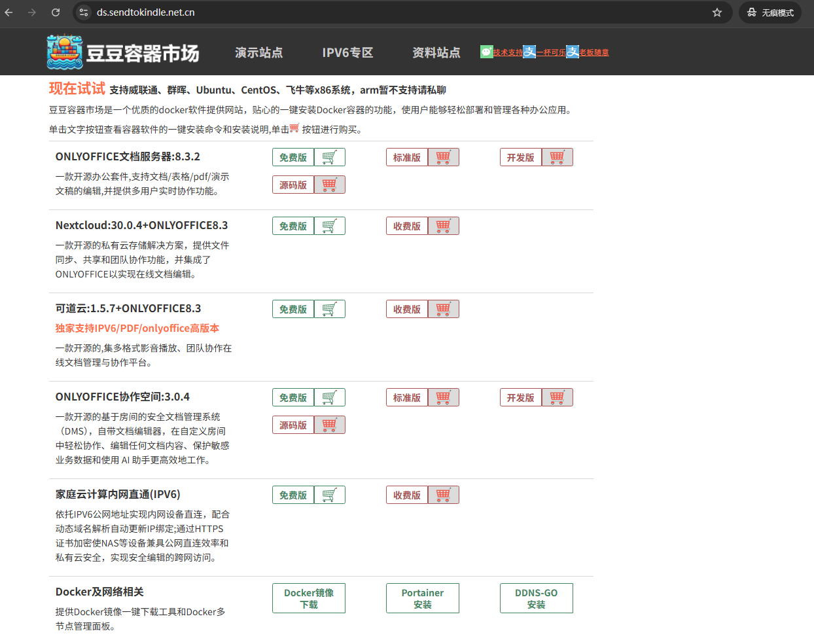814x644 pixels.
Task: Click the 家庭云计算内网直通(IPV6) title
Action: coord(118,494)
